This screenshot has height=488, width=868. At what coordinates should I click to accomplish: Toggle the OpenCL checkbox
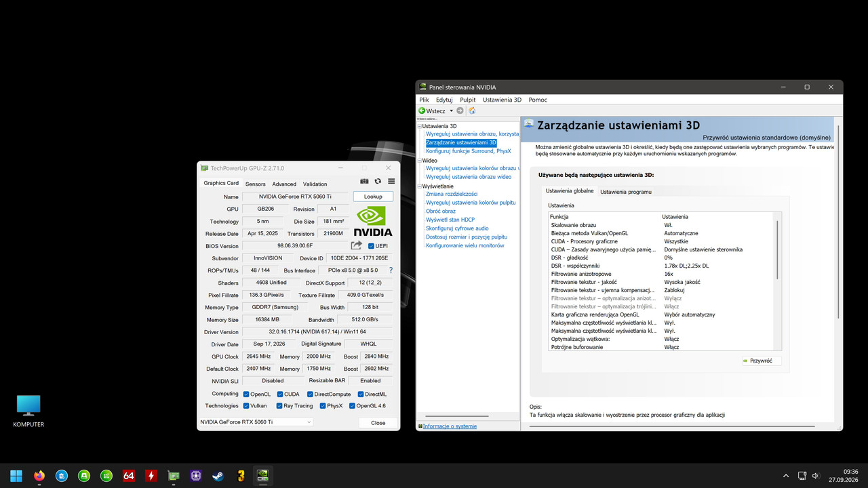pos(245,394)
